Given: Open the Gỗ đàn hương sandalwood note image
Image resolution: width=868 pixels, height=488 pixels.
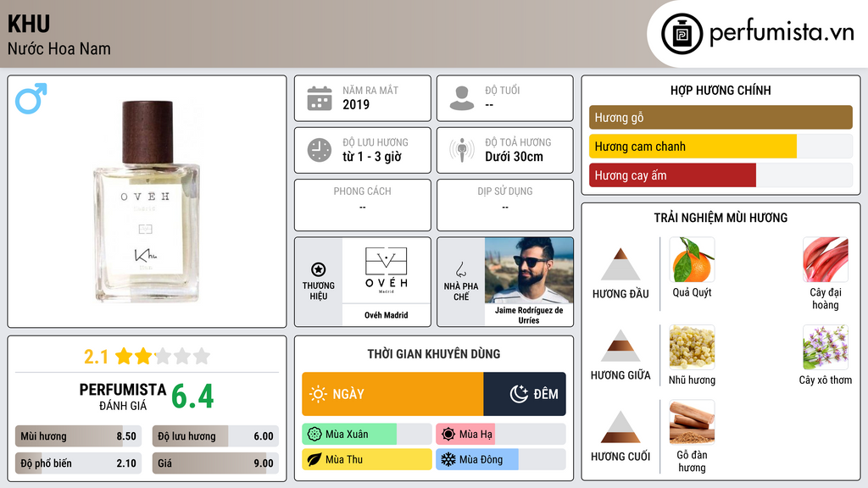Looking at the screenshot, I should (x=692, y=422).
